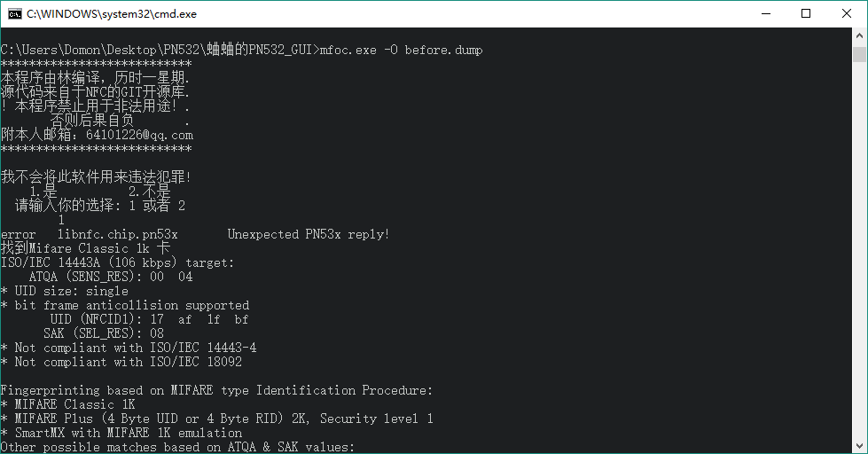Minimize the cmd.exe window
The image size is (868, 454).
[x=766, y=14]
